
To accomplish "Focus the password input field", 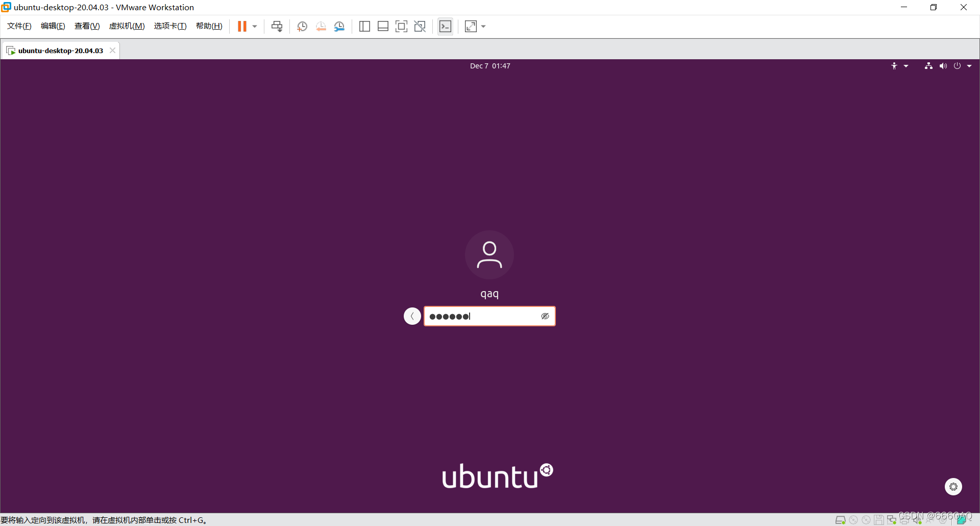I will pos(489,316).
